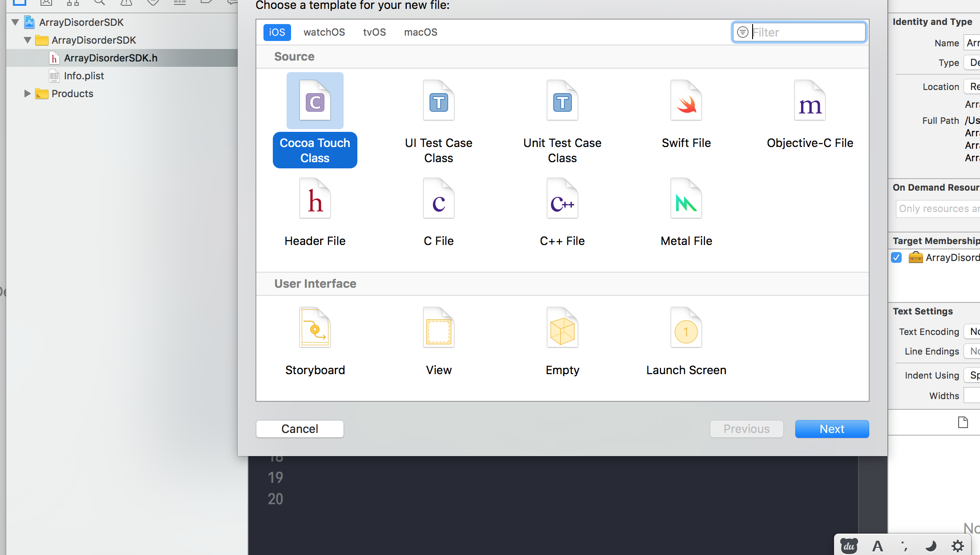Viewport: 980px width, 555px height.
Task: Uncheck ArrayDisorderSDK target membership checkbox
Action: click(x=896, y=257)
